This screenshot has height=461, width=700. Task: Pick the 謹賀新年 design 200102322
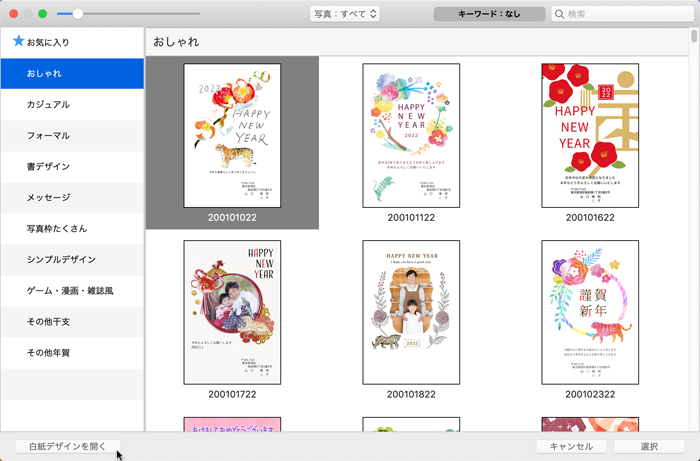click(589, 312)
